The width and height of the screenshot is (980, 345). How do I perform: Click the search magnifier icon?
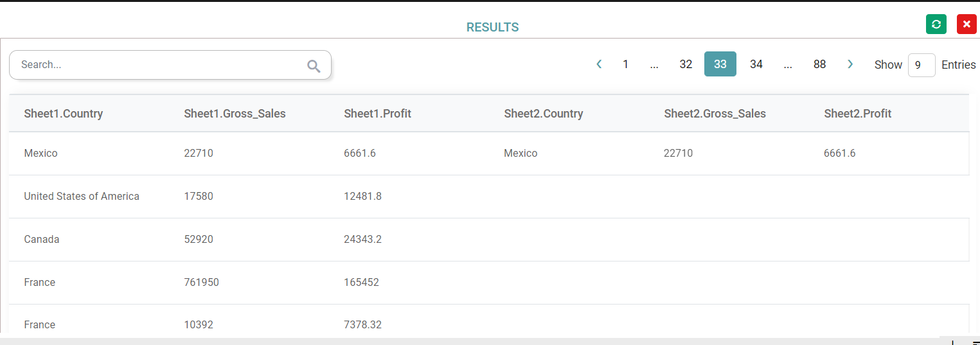[314, 66]
